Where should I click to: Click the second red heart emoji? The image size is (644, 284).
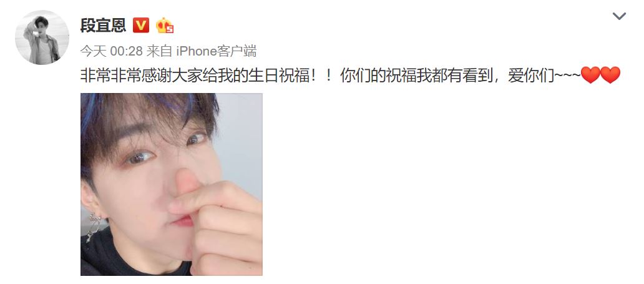point(610,75)
